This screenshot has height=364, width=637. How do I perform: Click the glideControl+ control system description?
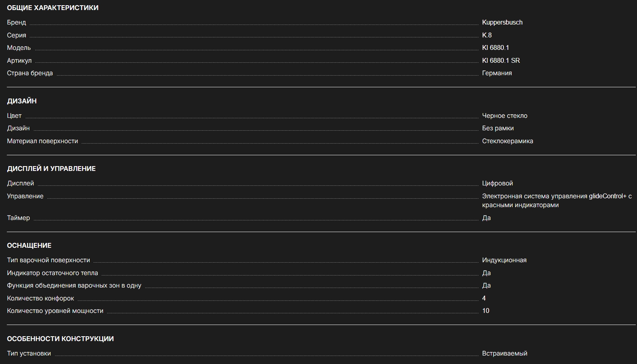point(557,201)
